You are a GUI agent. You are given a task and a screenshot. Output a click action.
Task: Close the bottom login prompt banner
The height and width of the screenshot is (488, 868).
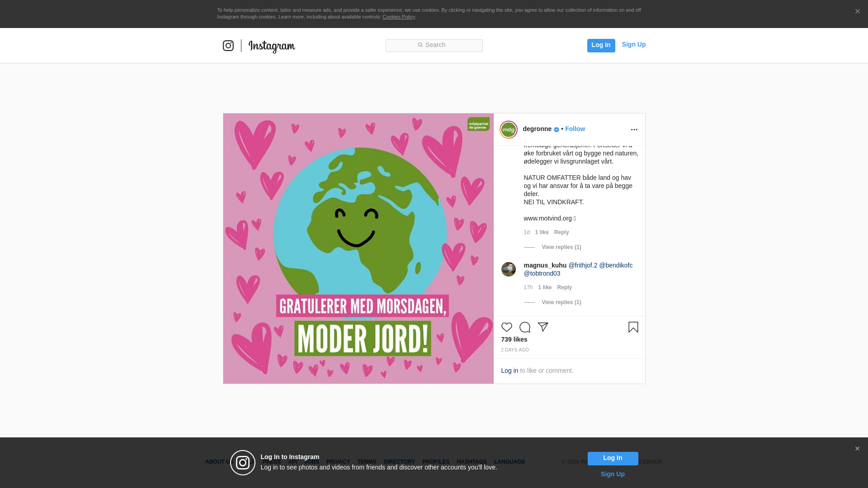[857, 449]
